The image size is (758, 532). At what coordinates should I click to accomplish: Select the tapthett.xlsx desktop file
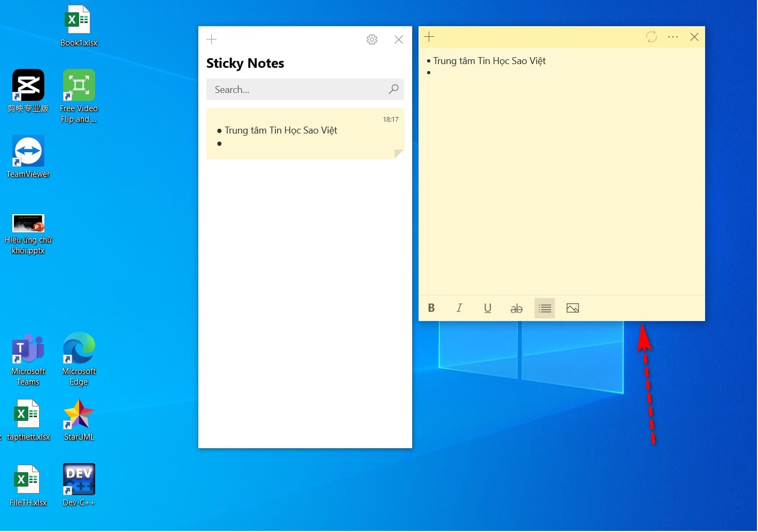click(x=28, y=420)
